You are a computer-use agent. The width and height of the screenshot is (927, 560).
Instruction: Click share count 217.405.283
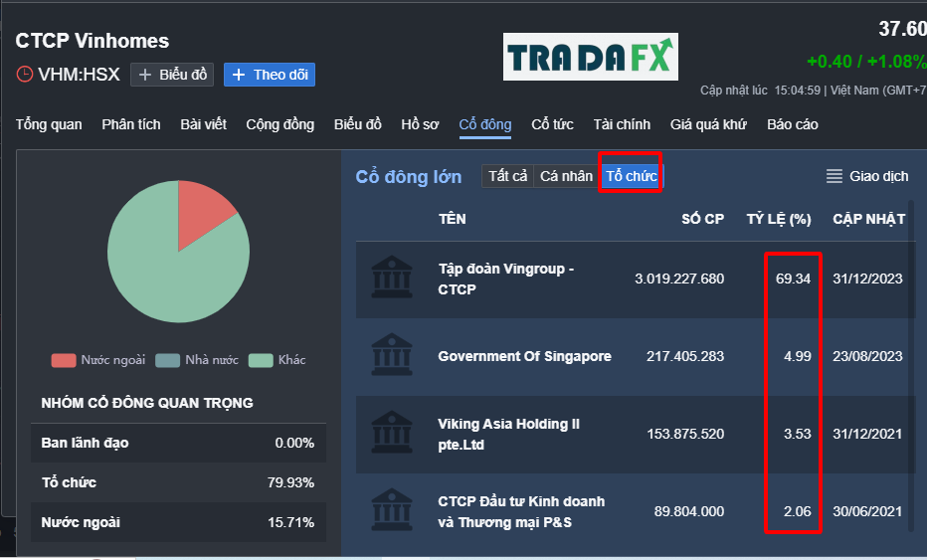pyautogui.click(x=685, y=356)
